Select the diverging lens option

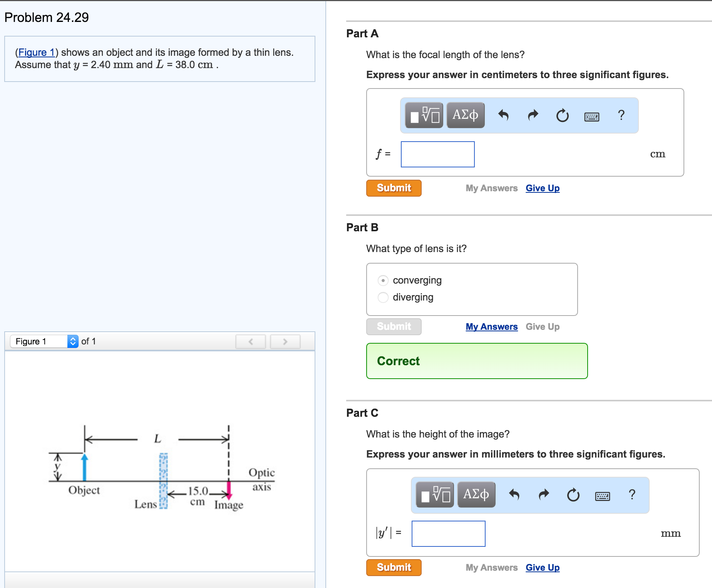(x=383, y=297)
